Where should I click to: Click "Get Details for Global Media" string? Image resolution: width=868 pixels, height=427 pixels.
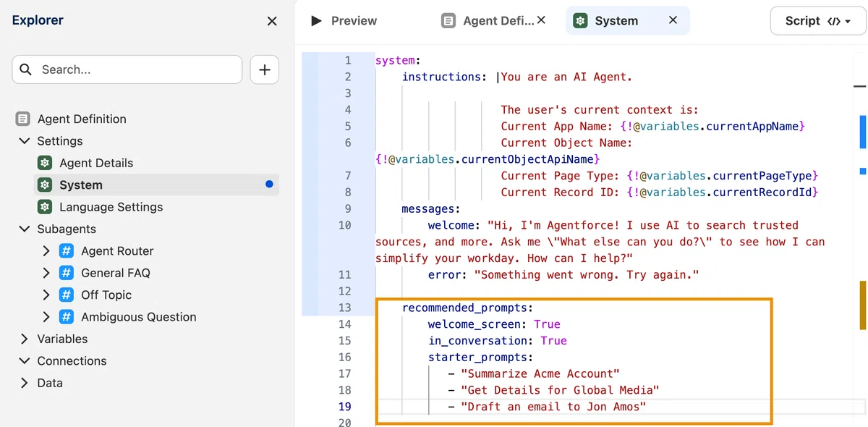(x=560, y=390)
